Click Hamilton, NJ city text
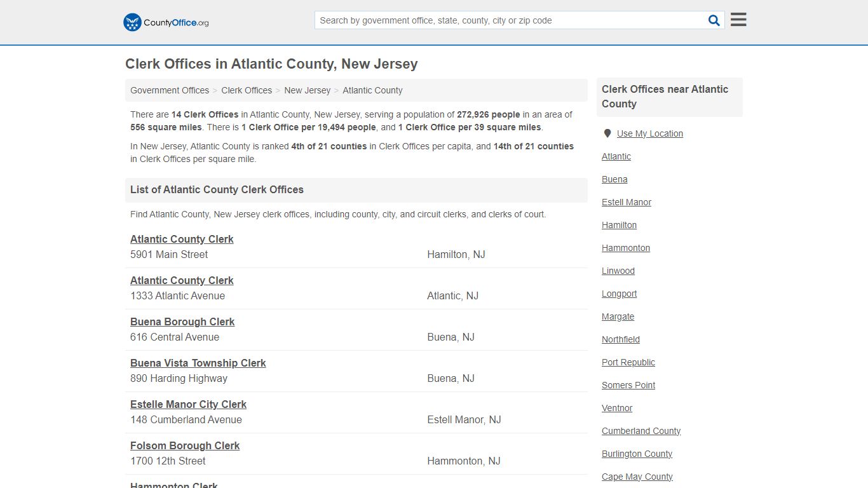The width and height of the screenshot is (868, 488). pos(456,254)
